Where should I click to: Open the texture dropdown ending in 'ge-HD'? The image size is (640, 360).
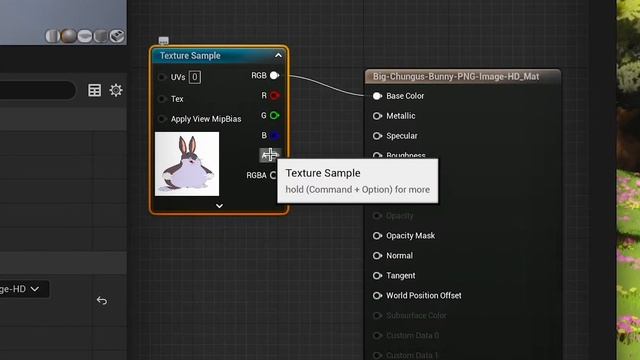24,289
